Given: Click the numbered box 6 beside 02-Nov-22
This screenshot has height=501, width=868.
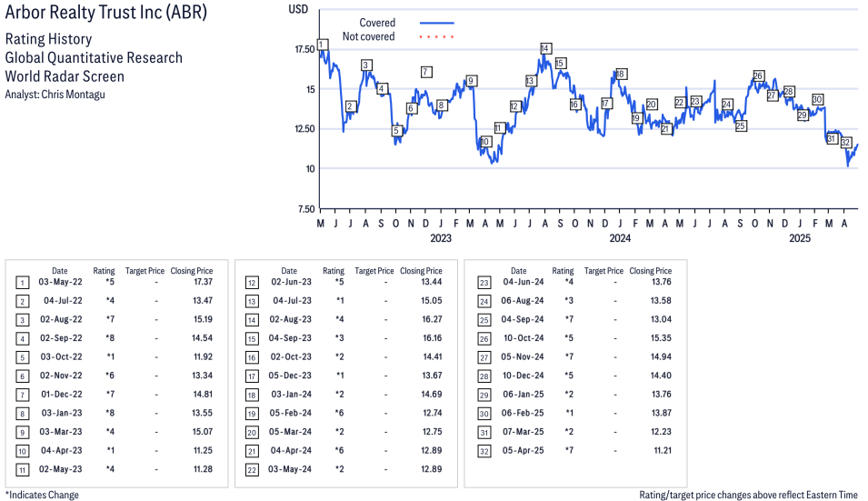Looking at the screenshot, I should pyautogui.click(x=22, y=376).
